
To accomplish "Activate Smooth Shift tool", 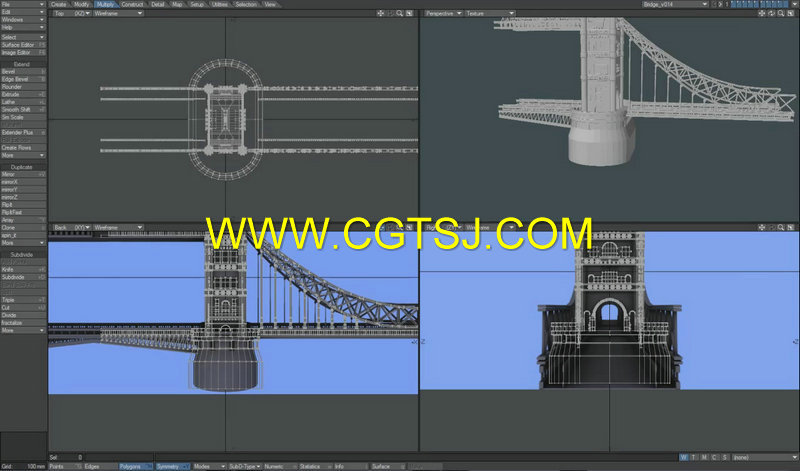I will [23, 110].
